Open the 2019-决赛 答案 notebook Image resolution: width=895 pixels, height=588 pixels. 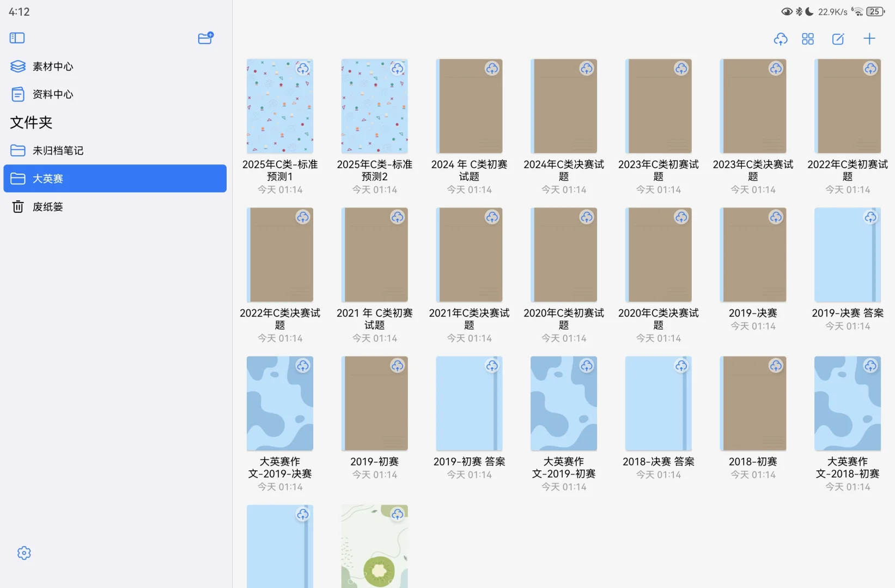tap(848, 254)
